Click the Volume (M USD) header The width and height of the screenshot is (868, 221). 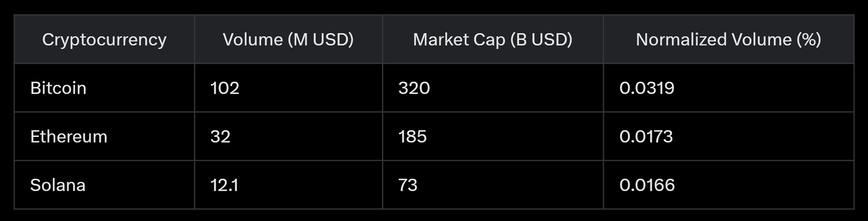(x=288, y=40)
